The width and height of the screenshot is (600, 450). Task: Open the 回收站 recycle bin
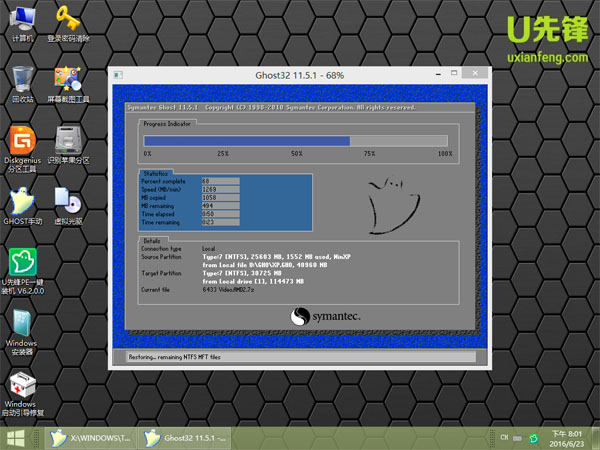point(22,80)
